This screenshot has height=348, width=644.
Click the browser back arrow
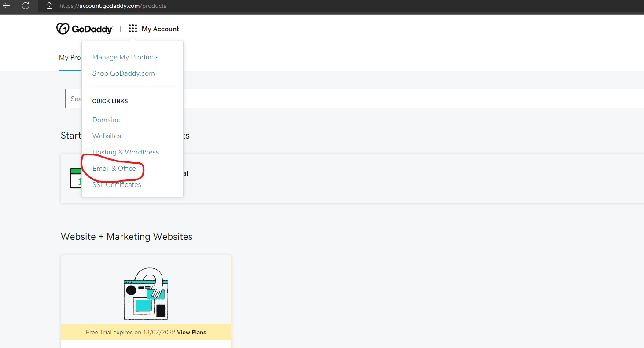point(6,6)
